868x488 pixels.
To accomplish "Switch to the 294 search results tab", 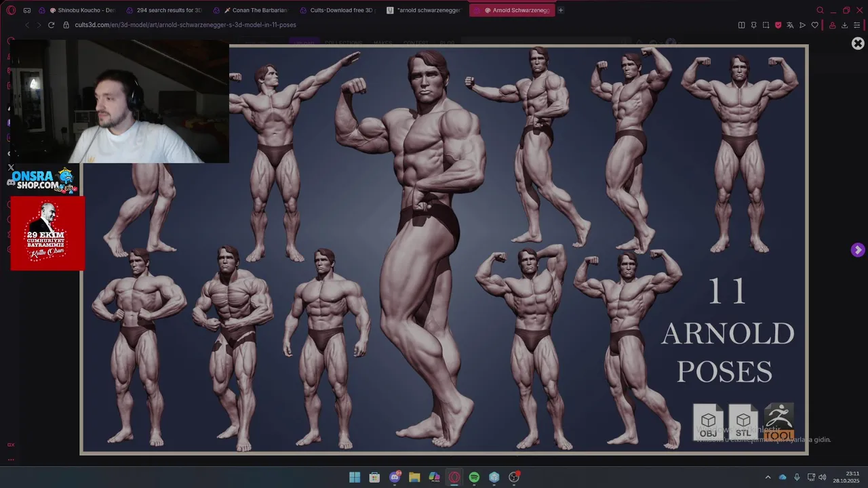I will point(164,10).
